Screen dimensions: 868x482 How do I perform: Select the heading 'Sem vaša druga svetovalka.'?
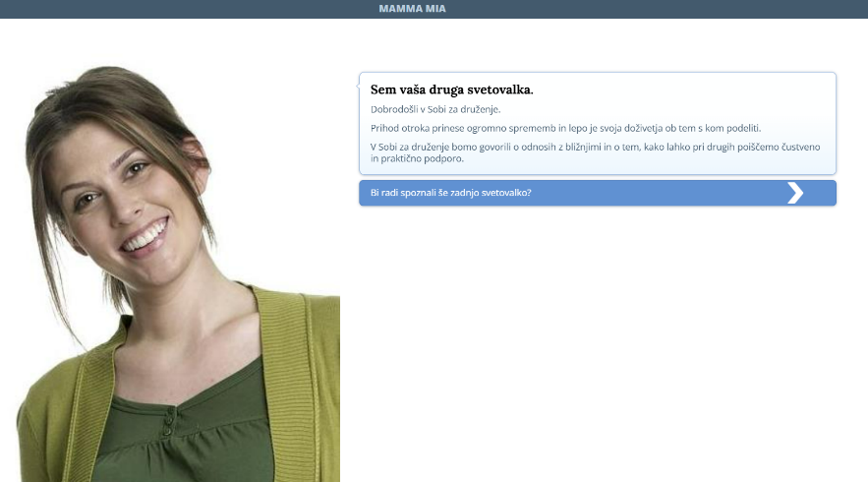(451, 90)
